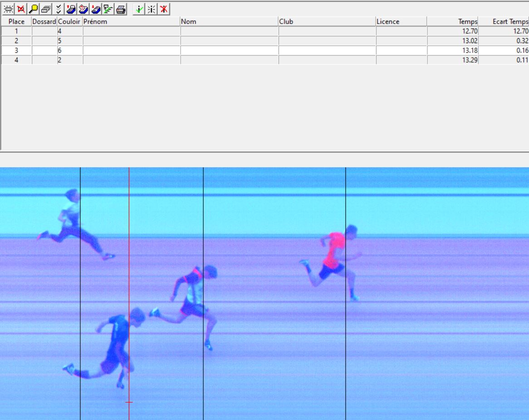Select place 1 in the results table
529x420 pixels.
coord(16,31)
